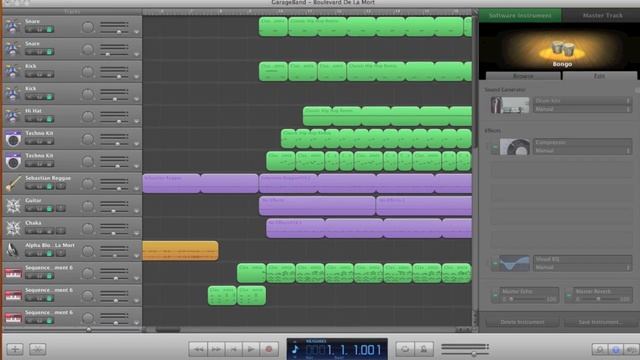Image resolution: width=640 pixels, height=360 pixels.
Task: Toggle Master Echo on/off light
Action: coord(495,295)
